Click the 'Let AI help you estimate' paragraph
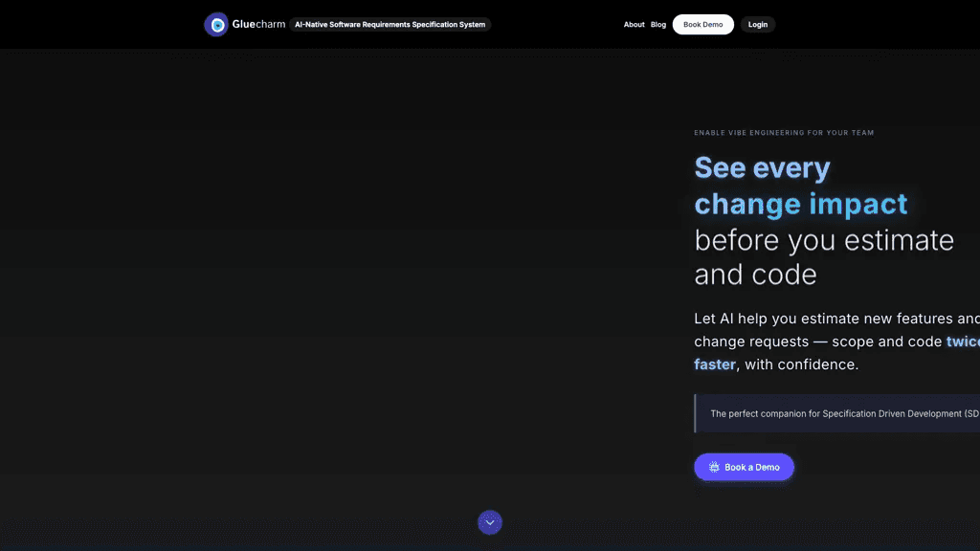The width and height of the screenshot is (980, 551). (x=836, y=342)
